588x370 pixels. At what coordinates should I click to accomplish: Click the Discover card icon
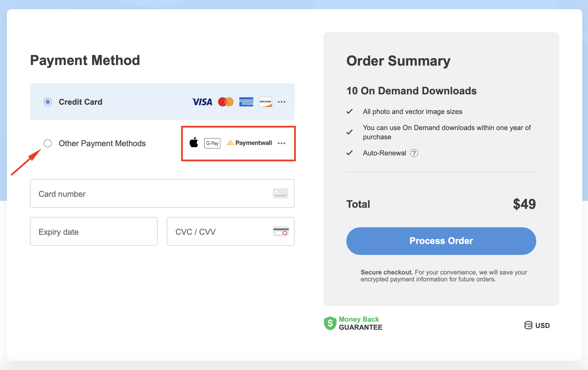[265, 102]
